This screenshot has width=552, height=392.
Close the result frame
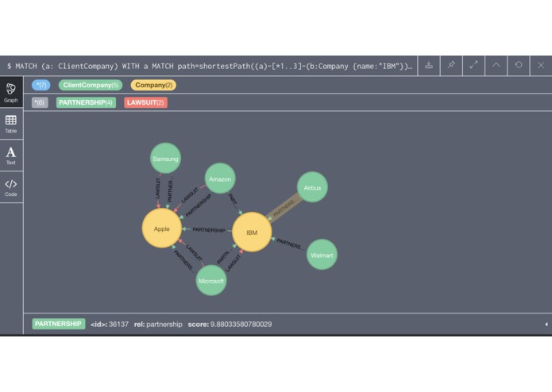point(541,65)
